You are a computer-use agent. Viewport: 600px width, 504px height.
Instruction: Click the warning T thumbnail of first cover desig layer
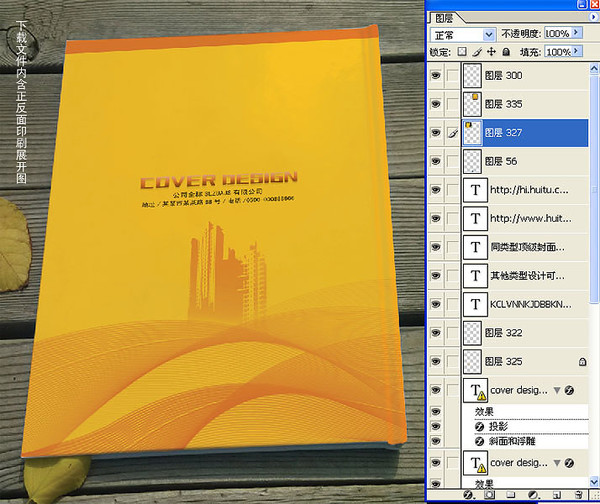point(475,390)
